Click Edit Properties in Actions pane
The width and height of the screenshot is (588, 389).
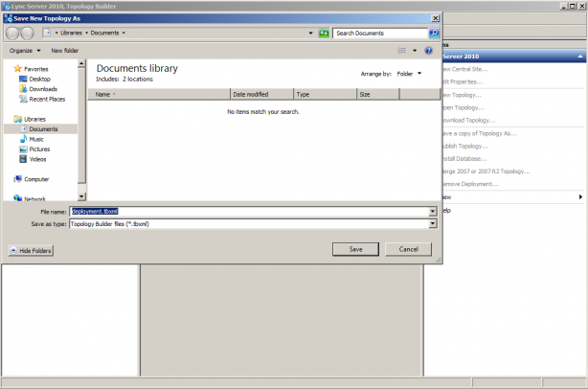[463, 81]
